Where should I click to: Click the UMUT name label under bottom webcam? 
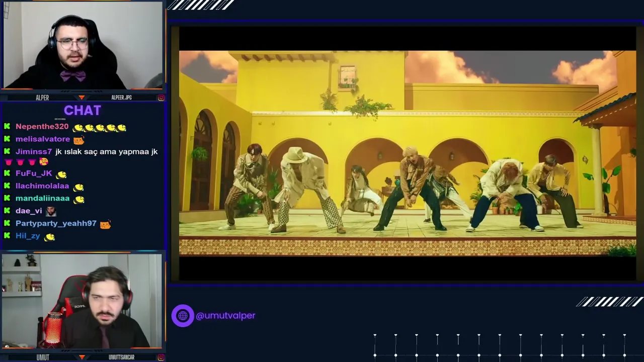click(x=43, y=357)
